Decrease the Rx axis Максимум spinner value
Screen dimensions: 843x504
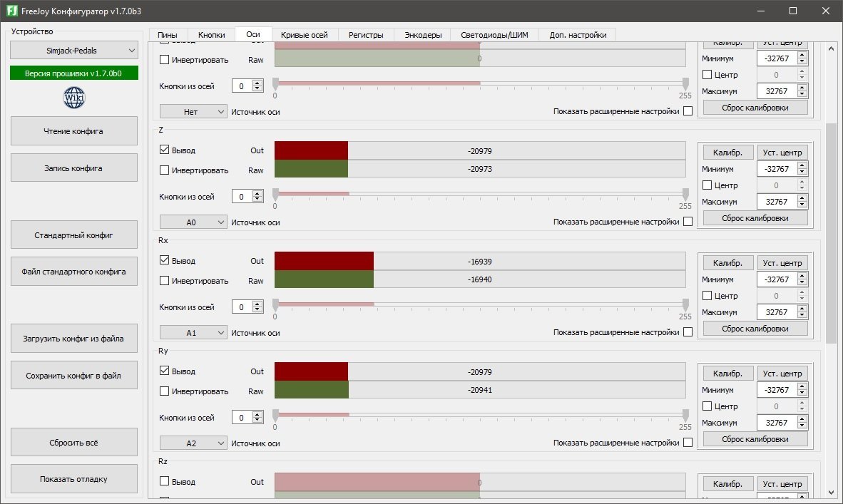point(802,315)
